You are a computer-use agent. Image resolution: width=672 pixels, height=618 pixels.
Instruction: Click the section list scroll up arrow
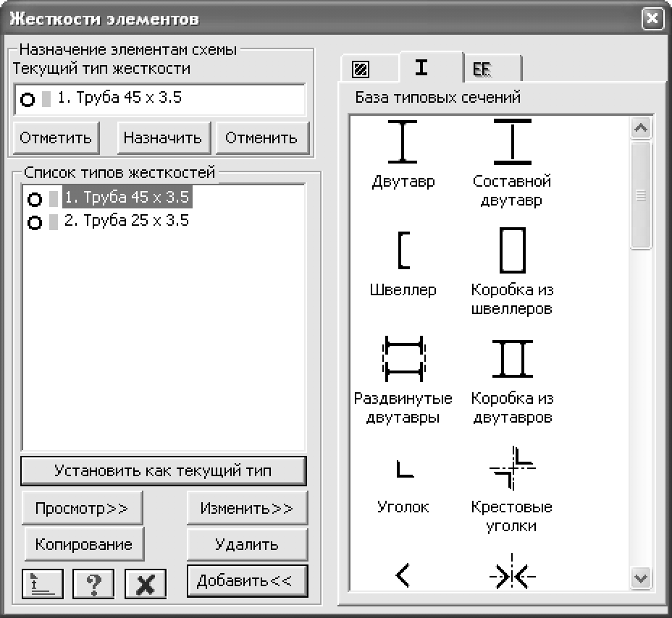pos(641,127)
